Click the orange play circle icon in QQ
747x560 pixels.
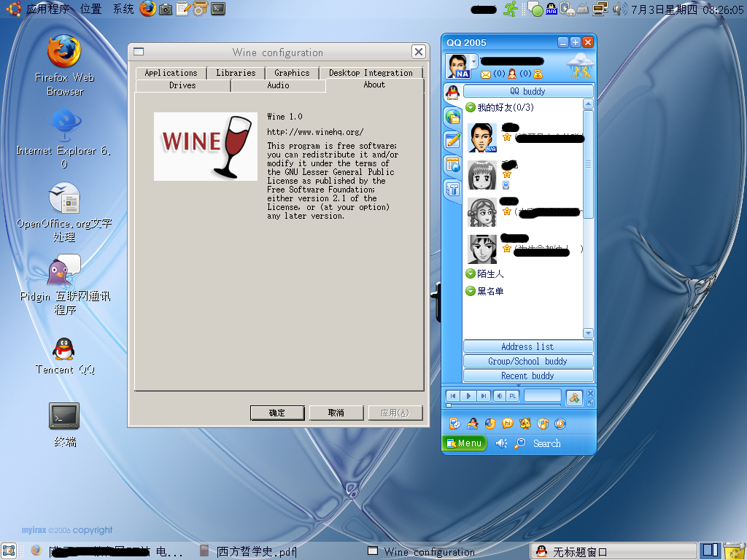[x=560, y=424]
